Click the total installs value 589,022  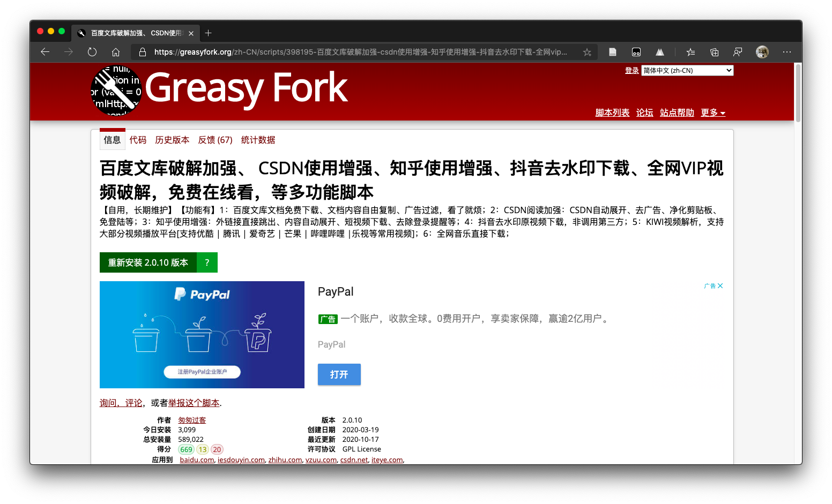point(191,440)
